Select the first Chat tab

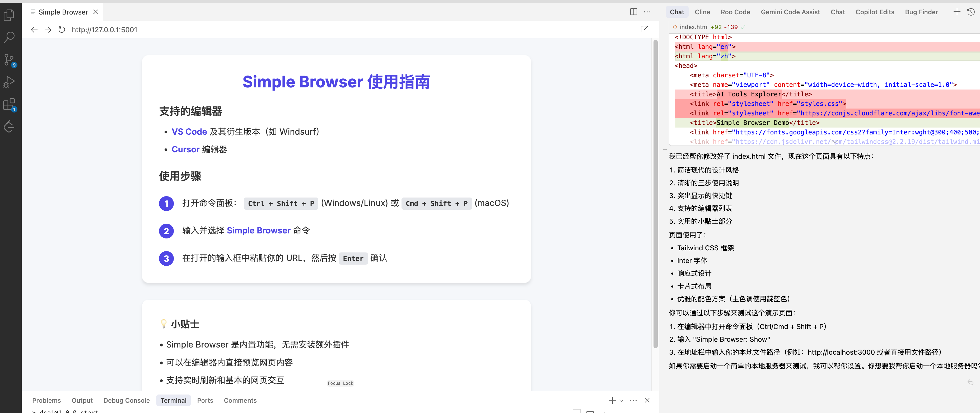[677, 12]
